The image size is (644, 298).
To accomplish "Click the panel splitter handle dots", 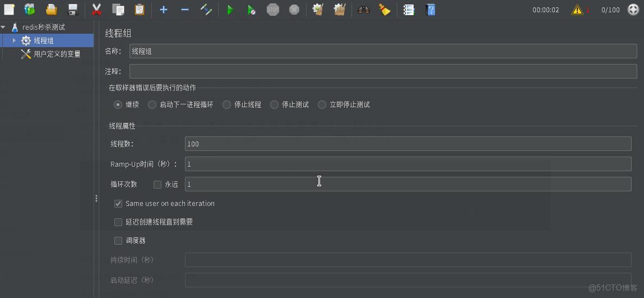I will tap(96, 199).
